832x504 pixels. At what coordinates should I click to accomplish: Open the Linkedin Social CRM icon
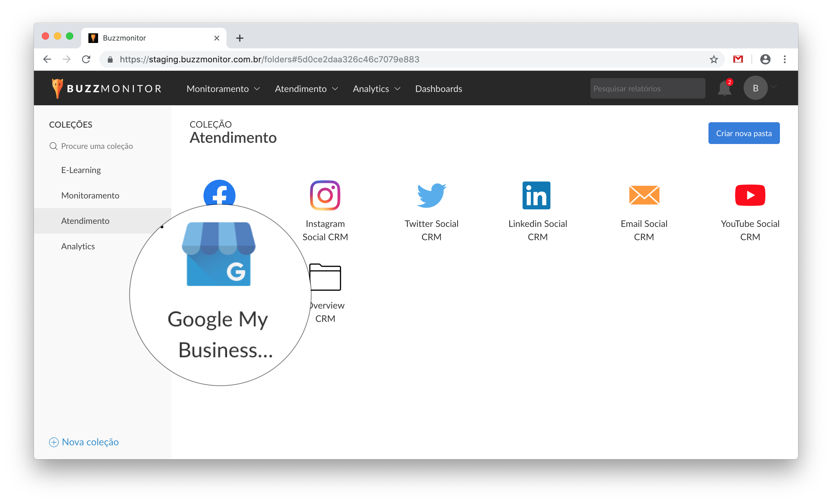coord(536,195)
